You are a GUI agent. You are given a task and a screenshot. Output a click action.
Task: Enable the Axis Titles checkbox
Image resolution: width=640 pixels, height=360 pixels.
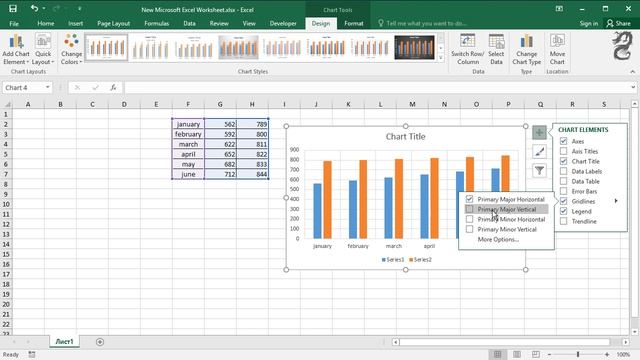pyautogui.click(x=563, y=151)
